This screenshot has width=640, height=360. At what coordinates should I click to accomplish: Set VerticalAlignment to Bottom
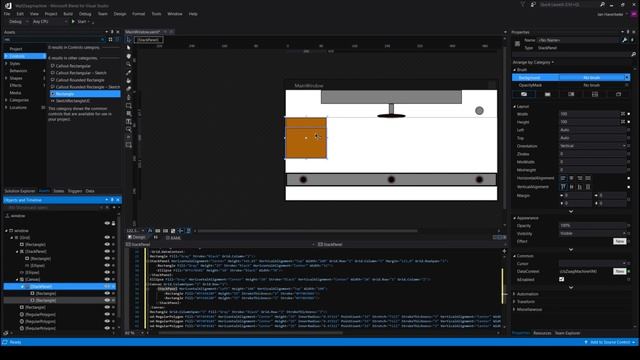point(580,187)
